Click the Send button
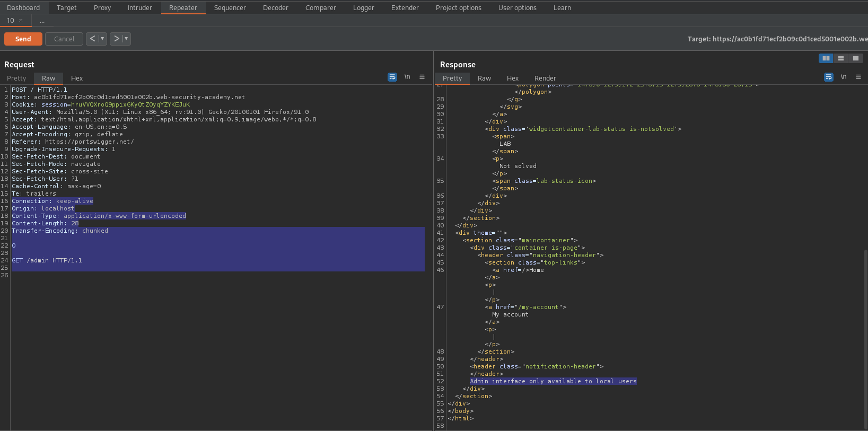868x431 pixels. [23, 39]
